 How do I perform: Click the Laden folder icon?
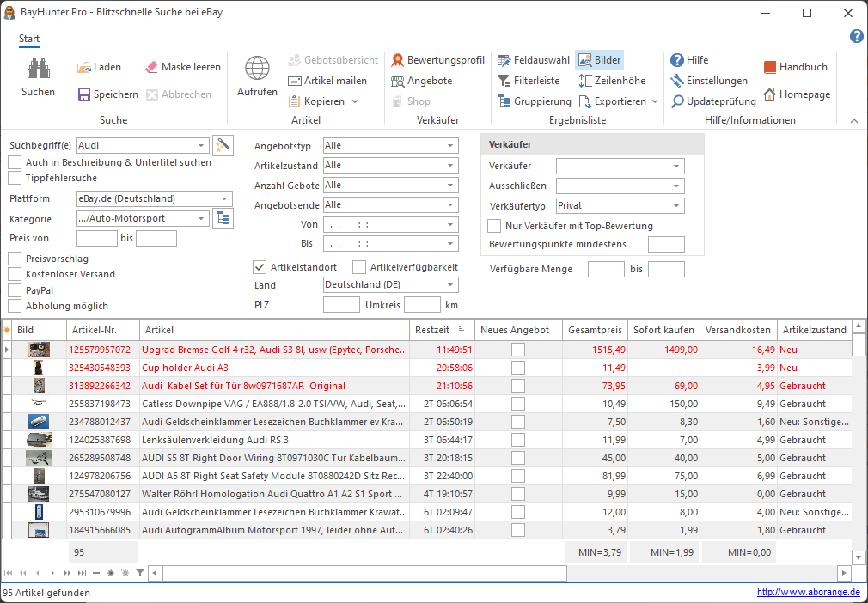(x=83, y=68)
